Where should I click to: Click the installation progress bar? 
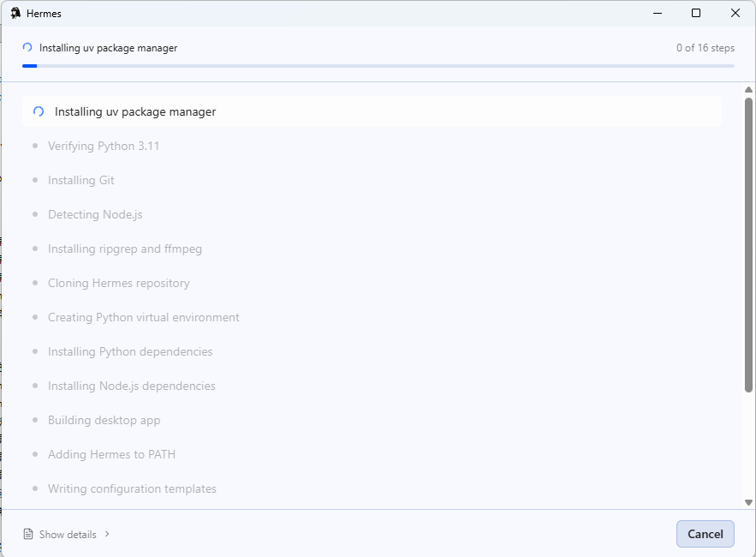coord(378,66)
